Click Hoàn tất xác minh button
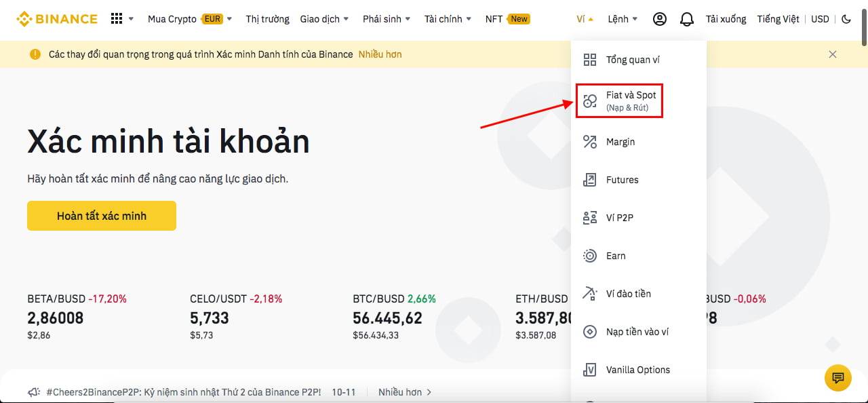 tap(102, 216)
